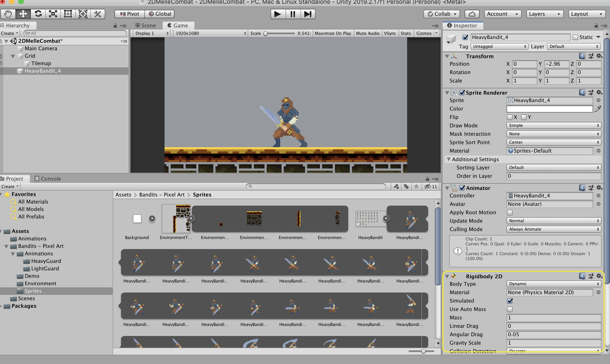The width and height of the screenshot is (610, 364).
Task: Open custom editor tools icon
Action: point(98,14)
